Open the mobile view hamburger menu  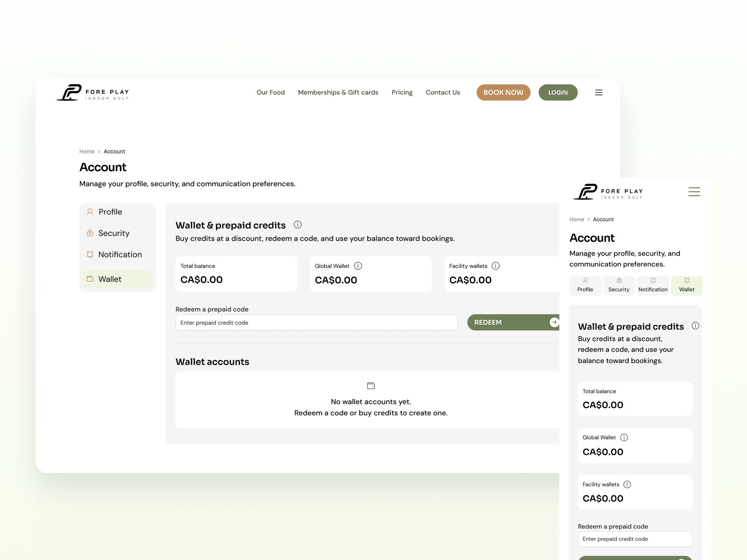pos(694,192)
